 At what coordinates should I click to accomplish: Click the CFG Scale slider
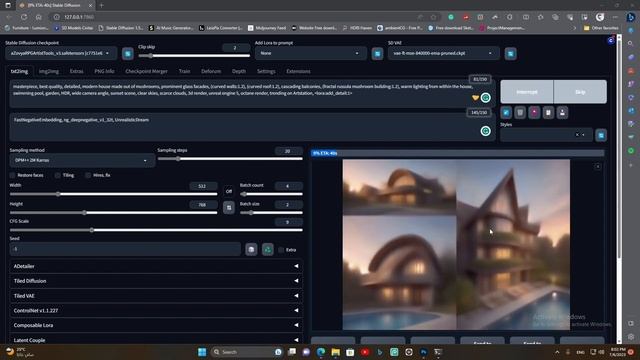point(156,230)
